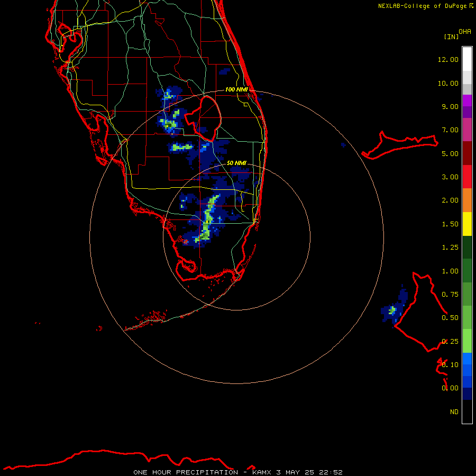Click the 5.00 legend value
The height and width of the screenshot is (476, 476).
[x=450, y=153]
